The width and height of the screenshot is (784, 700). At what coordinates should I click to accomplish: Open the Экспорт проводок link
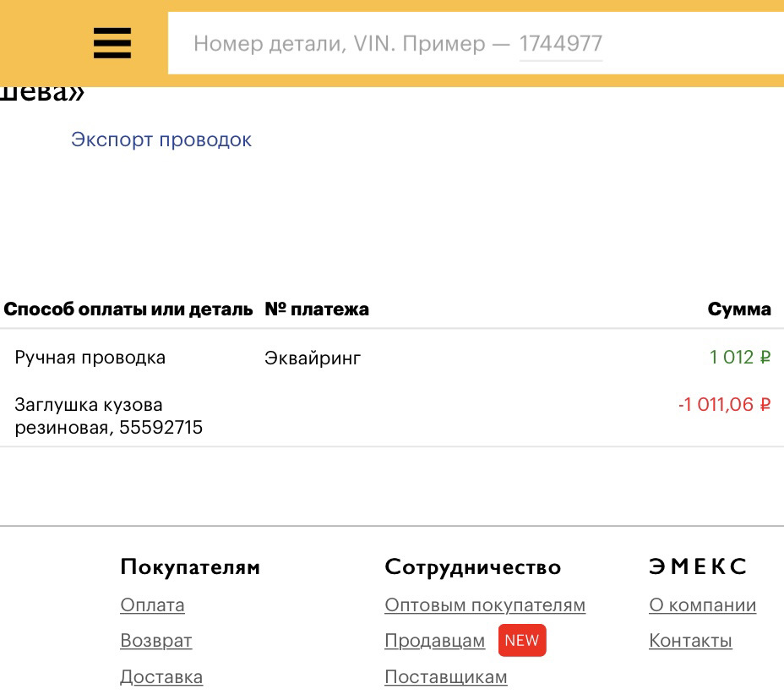point(161,139)
